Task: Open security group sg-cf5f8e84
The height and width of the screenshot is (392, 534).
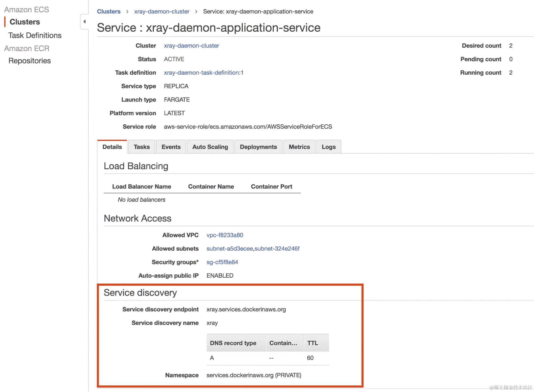Action: (x=222, y=262)
